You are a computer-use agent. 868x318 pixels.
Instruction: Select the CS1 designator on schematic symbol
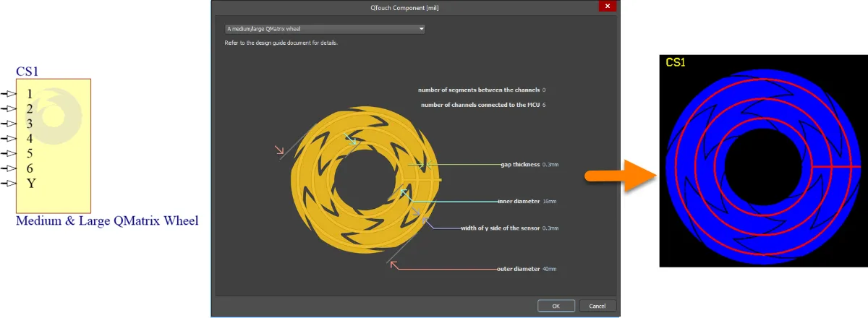(27, 72)
